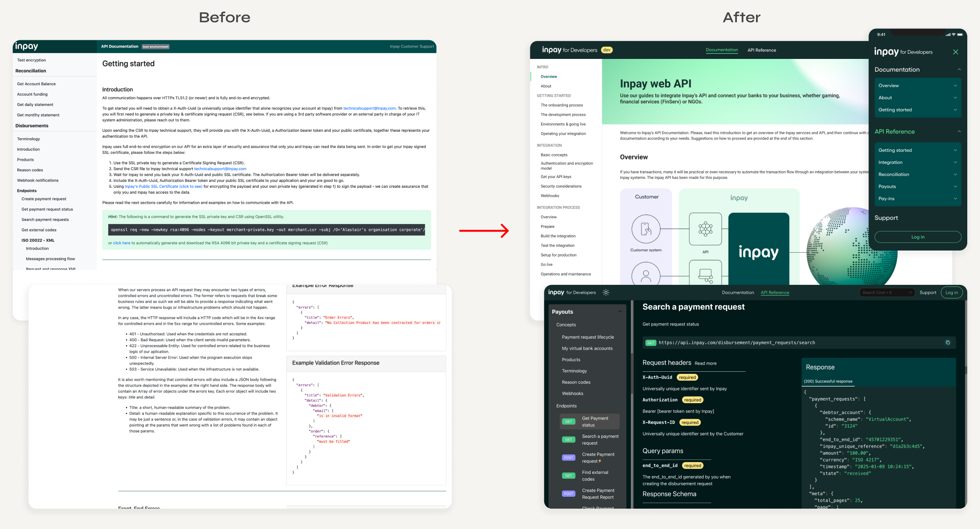Open Create payment request in old sidebar
This screenshot has width=980, height=529.
(44, 199)
